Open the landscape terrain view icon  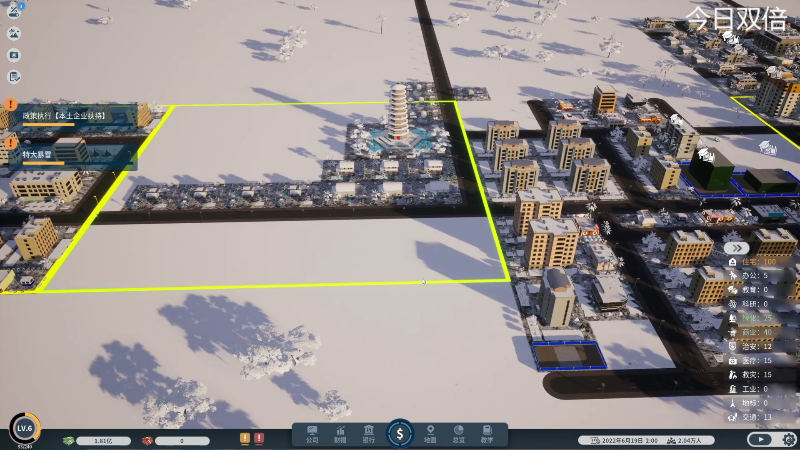pos(14,34)
